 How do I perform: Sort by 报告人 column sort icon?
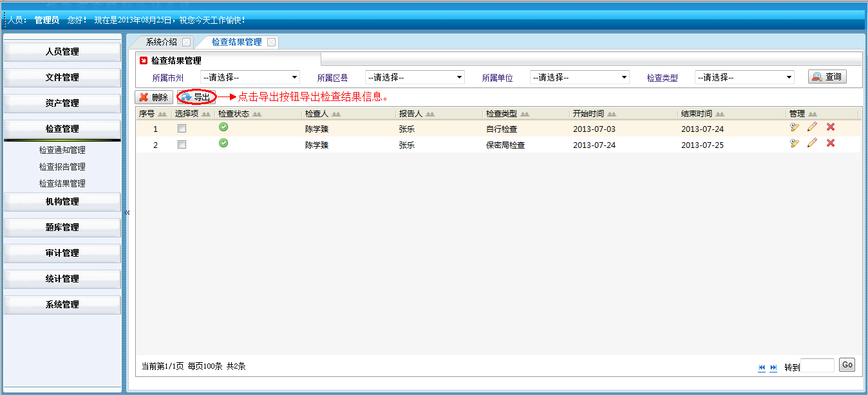click(429, 114)
